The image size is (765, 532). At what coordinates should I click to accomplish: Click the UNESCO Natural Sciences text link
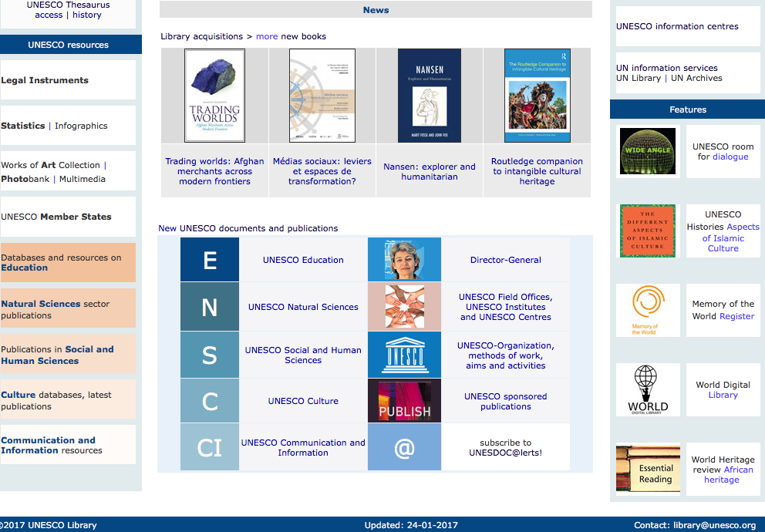click(303, 307)
